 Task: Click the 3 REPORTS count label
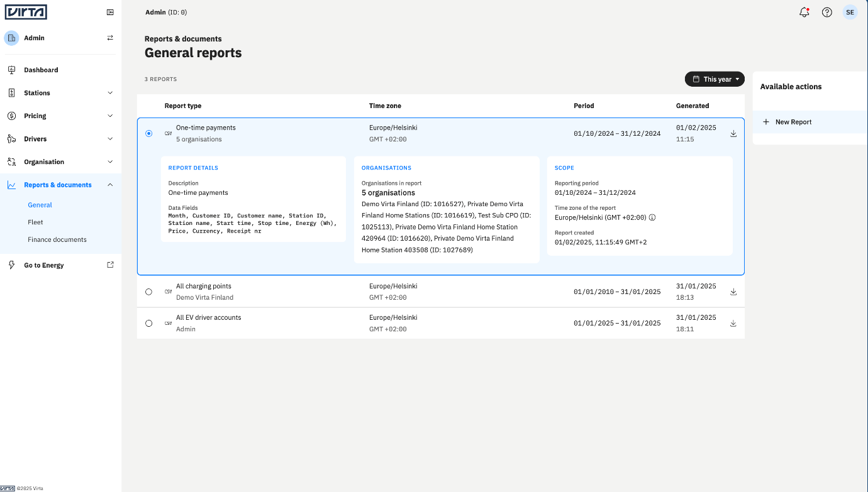(160, 79)
